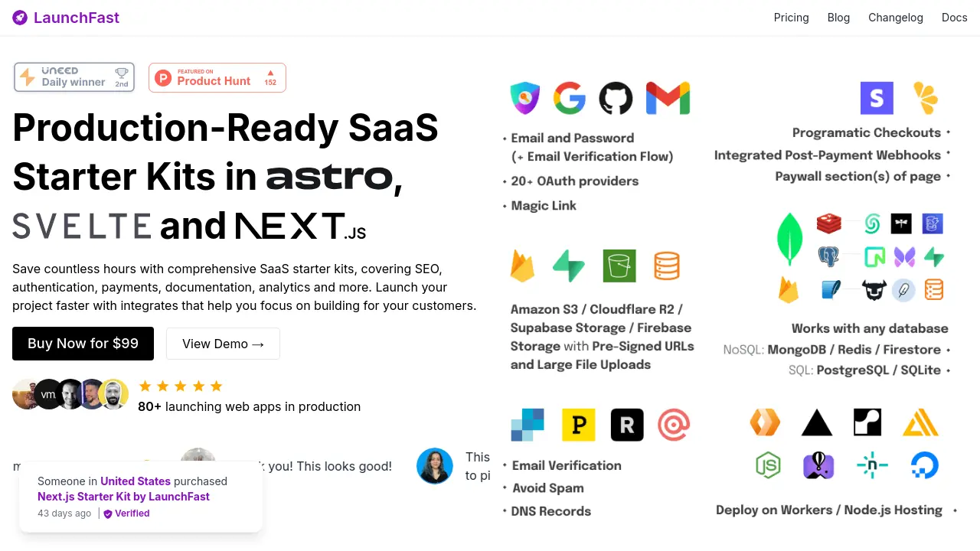Select the blue DigitalOcean icon
The height and width of the screenshot is (551, 980).
(x=924, y=465)
